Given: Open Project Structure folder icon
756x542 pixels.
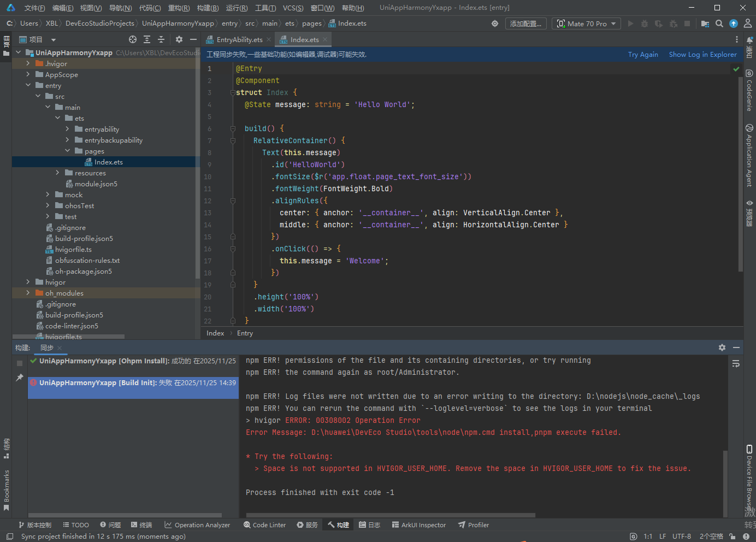Looking at the screenshot, I should pos(705,23).
